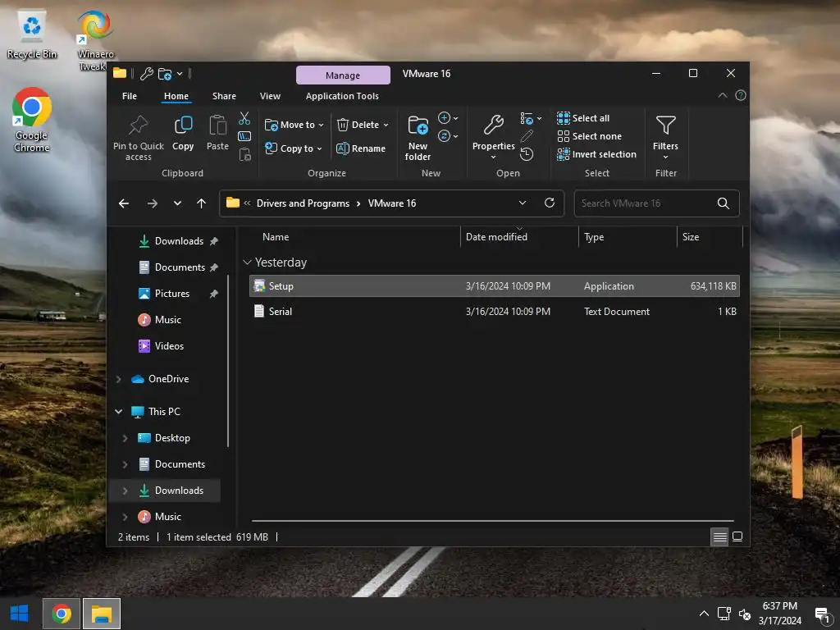Click the Properties wrench in the title bar
This screenshot has height=630, width=840.
point(146,73)
